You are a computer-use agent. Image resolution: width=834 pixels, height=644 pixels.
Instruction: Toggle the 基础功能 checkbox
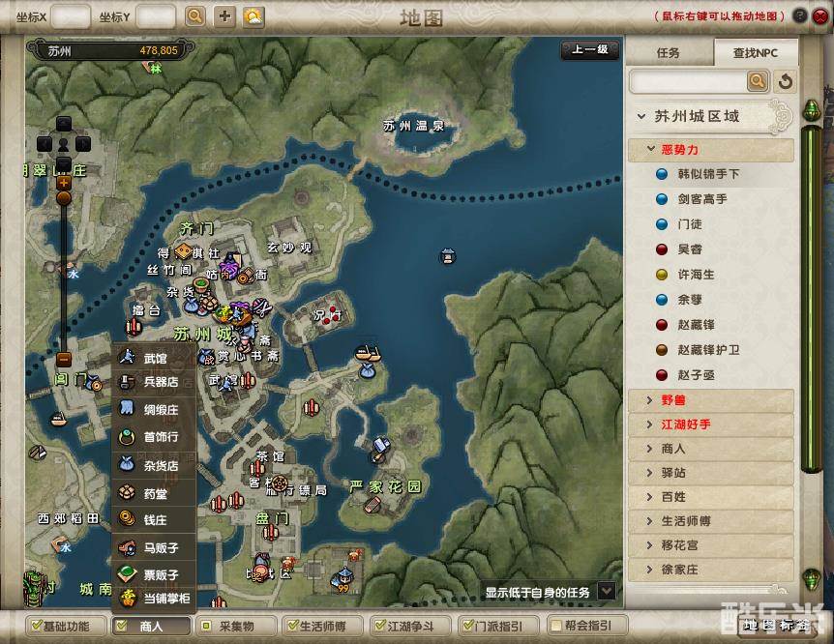coord(36,626)
